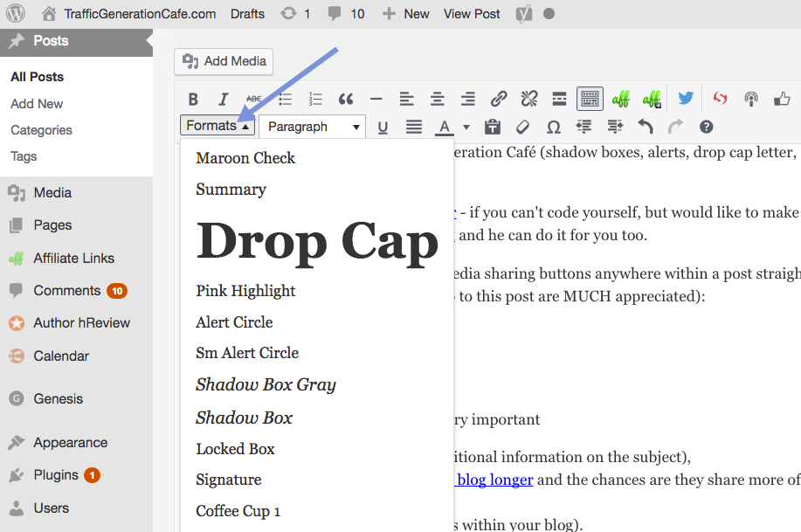Undo the last editor change
Screen dimensions: 801x532
click(644, 127)
